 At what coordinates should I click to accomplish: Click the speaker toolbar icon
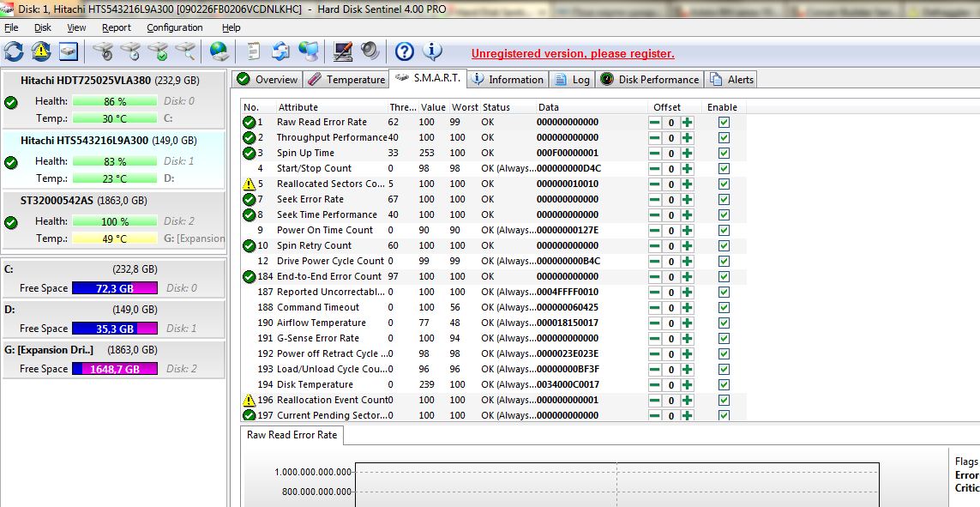370,51
